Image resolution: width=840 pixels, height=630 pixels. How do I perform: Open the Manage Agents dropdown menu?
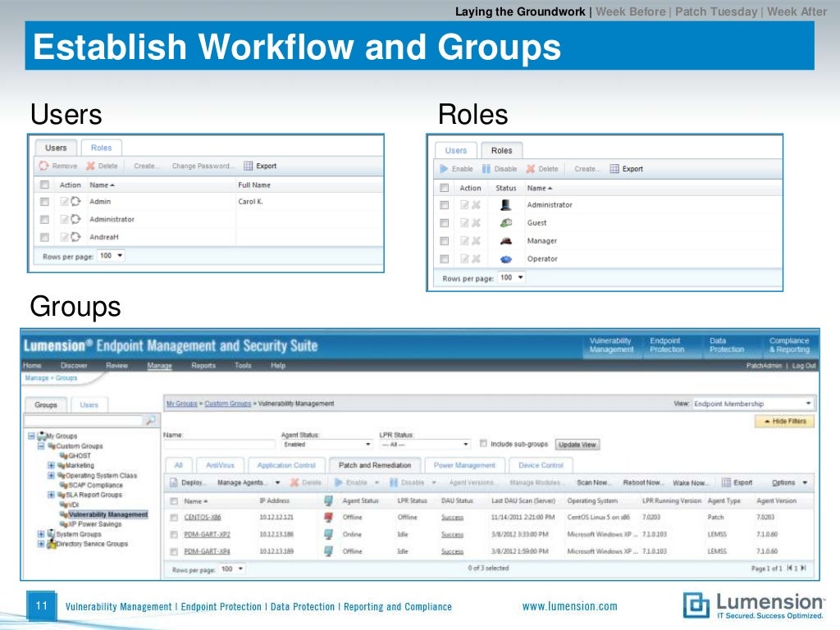click(249, 482)
